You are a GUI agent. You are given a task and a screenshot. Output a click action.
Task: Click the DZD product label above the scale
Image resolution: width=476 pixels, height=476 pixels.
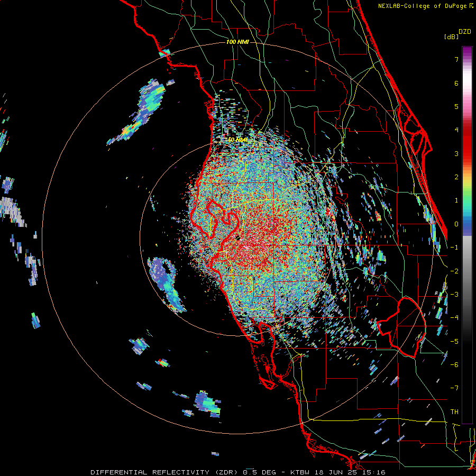tap(465, 32)
